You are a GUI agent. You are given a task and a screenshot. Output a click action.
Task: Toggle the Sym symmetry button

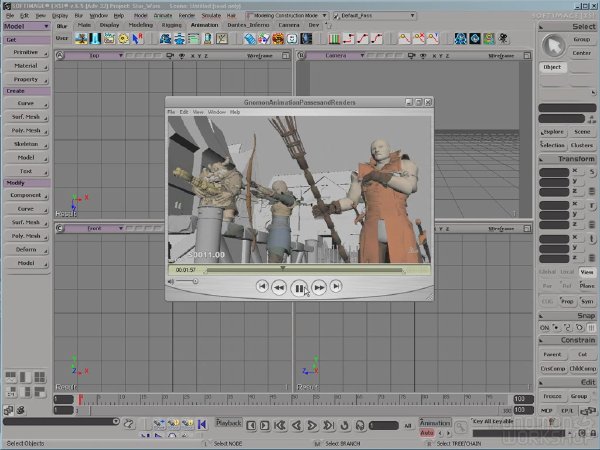pos(587,302)
